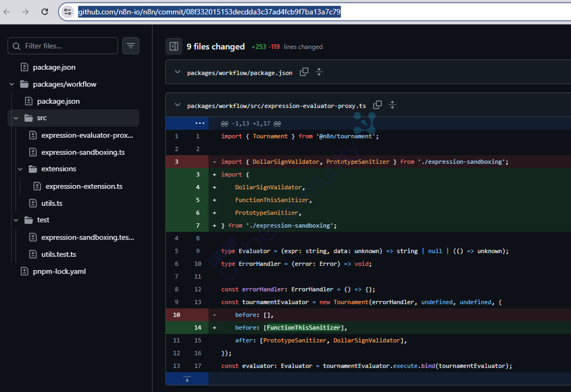Click the diff file icon of expression-sandboxing.ts
This screenshot has height=392, width=571.
pyautogui.click(x=33, y=152)
